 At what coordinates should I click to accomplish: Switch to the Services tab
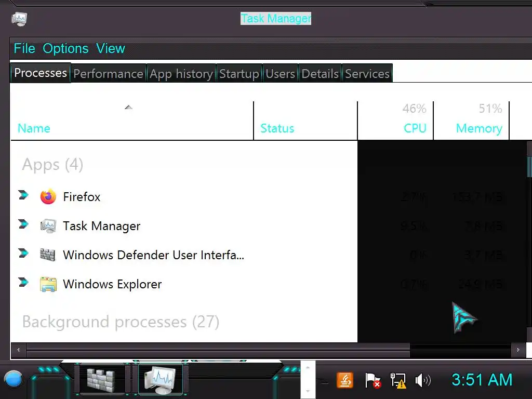click(x=367, y=73)
